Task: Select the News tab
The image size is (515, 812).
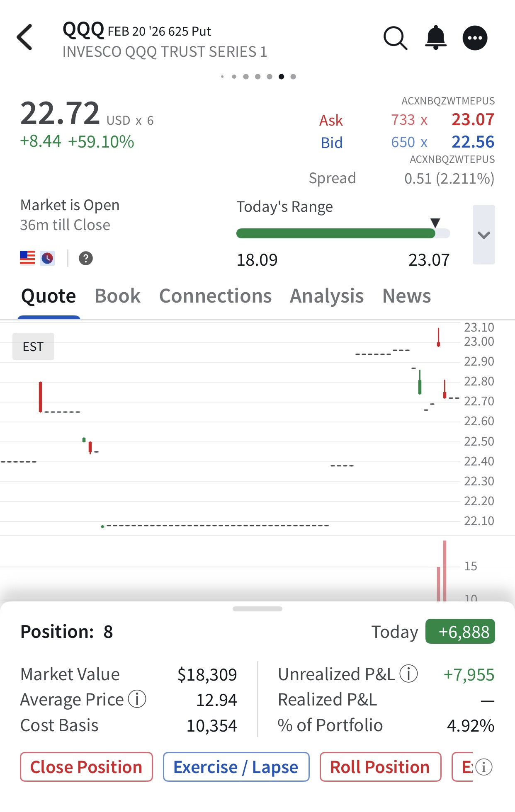Action: pyautogui.click(x=406, y=296)
